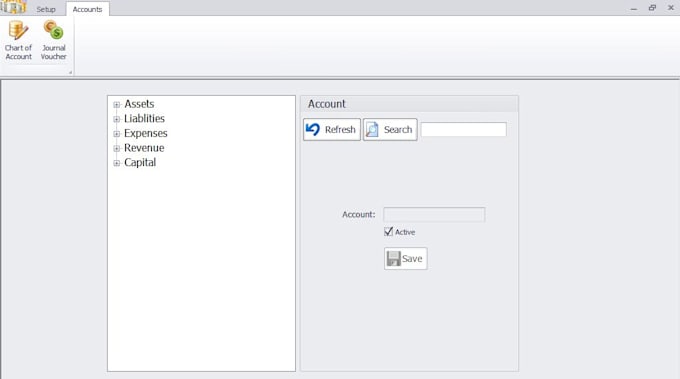Uncheck the Active checkbox
Image resolution: width=680 pixels, height=379 pixels.
pyautogui.click(x=389, y=232)
